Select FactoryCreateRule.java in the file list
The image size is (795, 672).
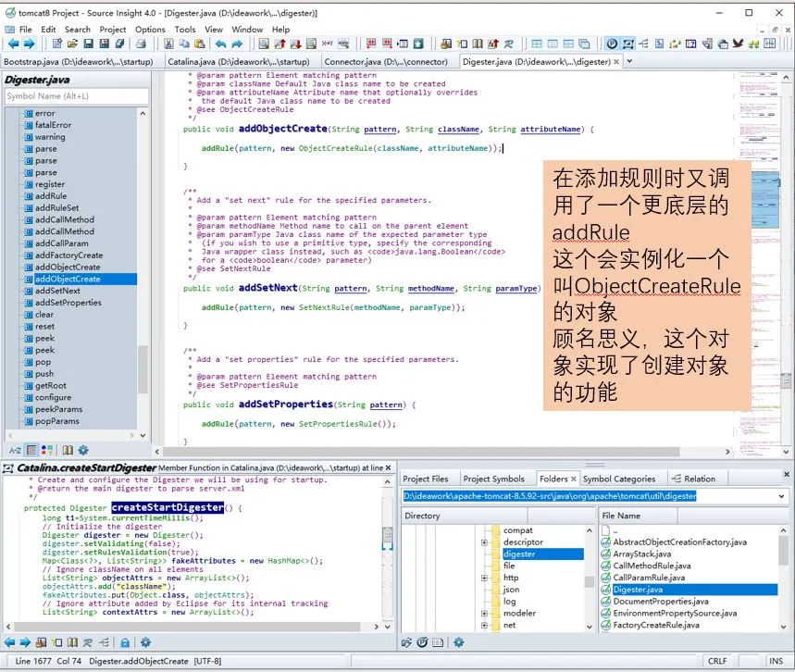point(656,625)
